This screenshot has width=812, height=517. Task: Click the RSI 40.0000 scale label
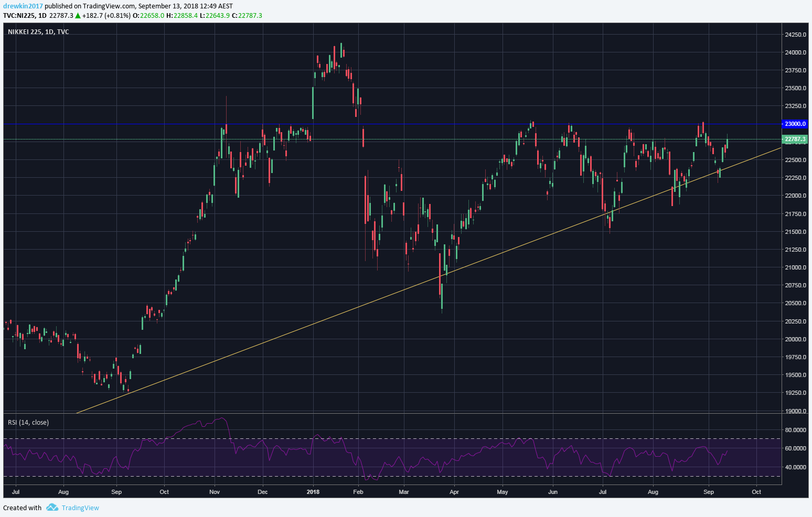coord(796,467)
